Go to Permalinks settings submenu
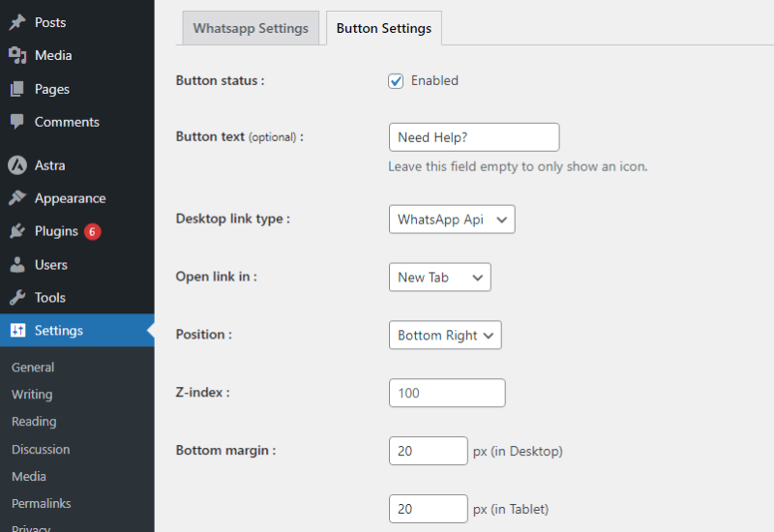Viewport: 774px width, 532px height. click(x=41, y=503)
